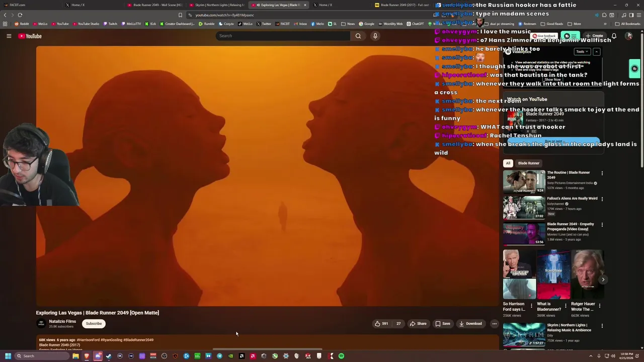Open The Routine Blade Runner 2049 thumbnail
This screenshot has height=362, width=644.
(524, 182)
